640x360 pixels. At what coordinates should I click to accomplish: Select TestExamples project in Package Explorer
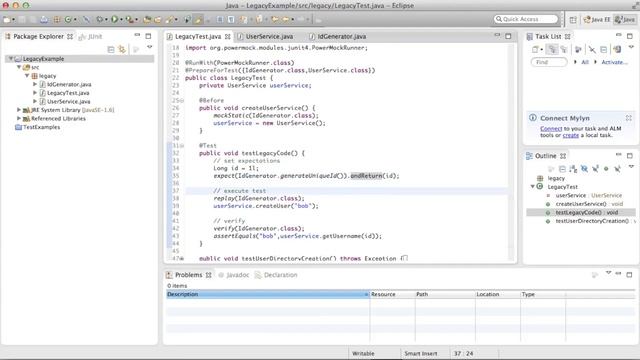(41, 127)
